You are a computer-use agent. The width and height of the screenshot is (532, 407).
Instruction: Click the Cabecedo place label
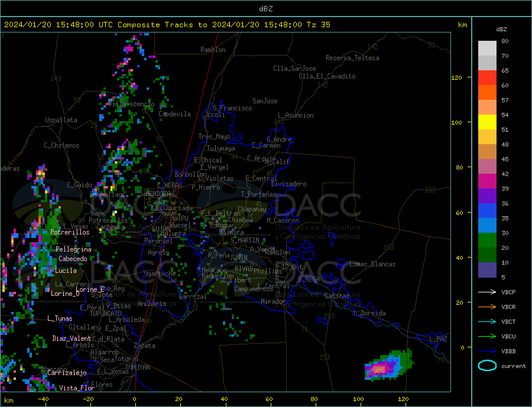(73, 259)
